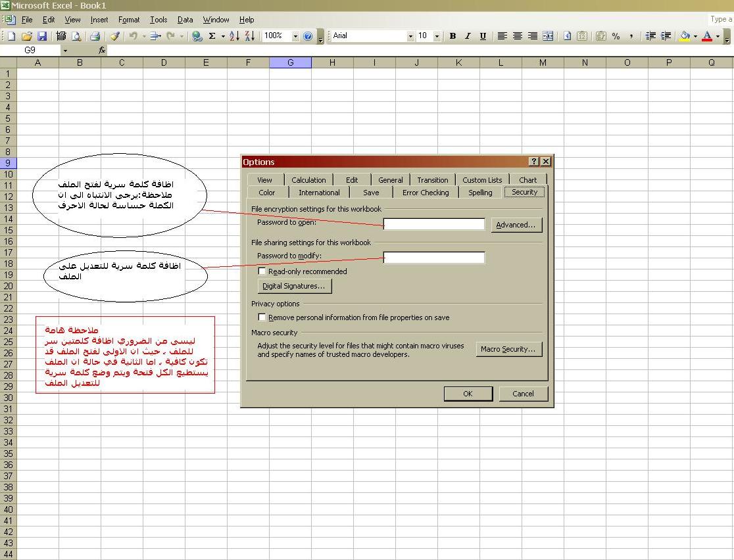Open the File menu
The width and height of the screenshot is (734, 560).
(27, 20)
